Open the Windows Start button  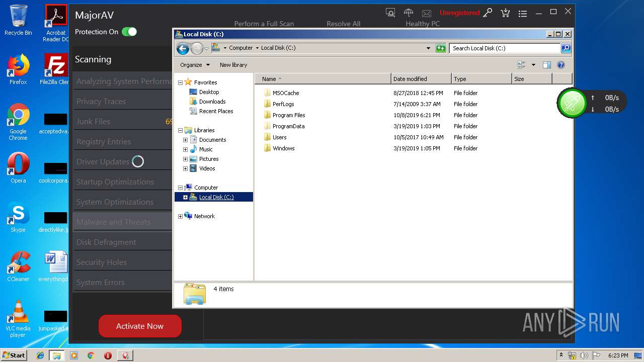14,355
